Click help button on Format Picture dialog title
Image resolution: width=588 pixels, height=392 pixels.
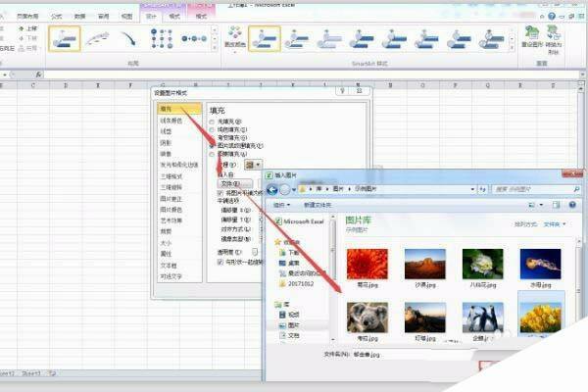click(x=342, y=91)
